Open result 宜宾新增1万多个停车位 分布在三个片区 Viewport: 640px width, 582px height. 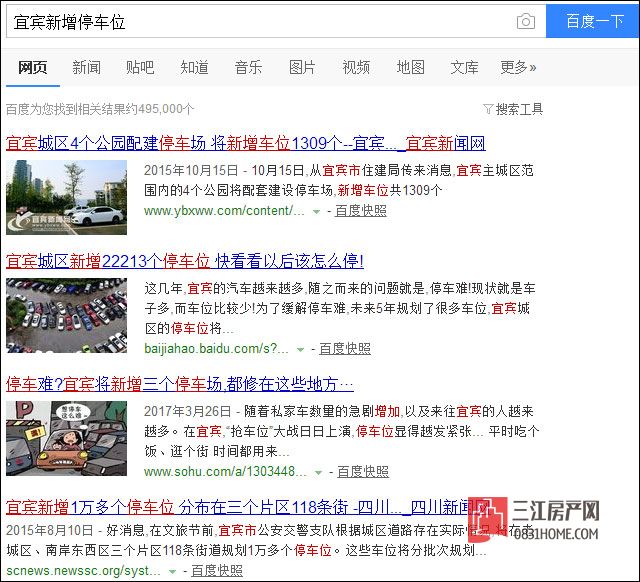pos(247,507)
